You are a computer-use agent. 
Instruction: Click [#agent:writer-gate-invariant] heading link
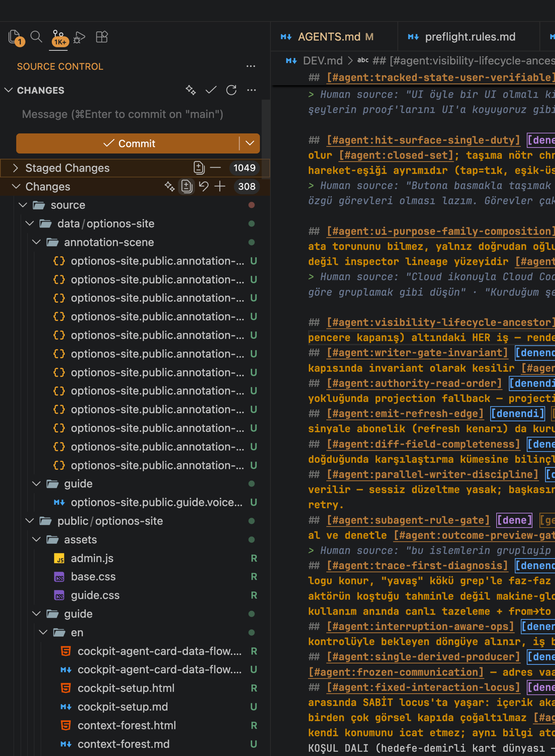click(x=417, y=352)
